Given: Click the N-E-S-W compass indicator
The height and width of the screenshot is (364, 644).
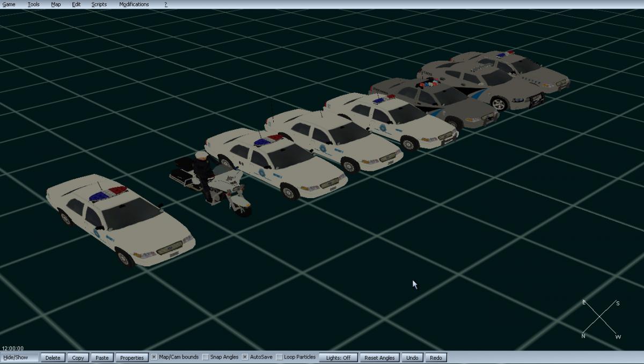Looking at the screenshot, I should tap(601, 319).
